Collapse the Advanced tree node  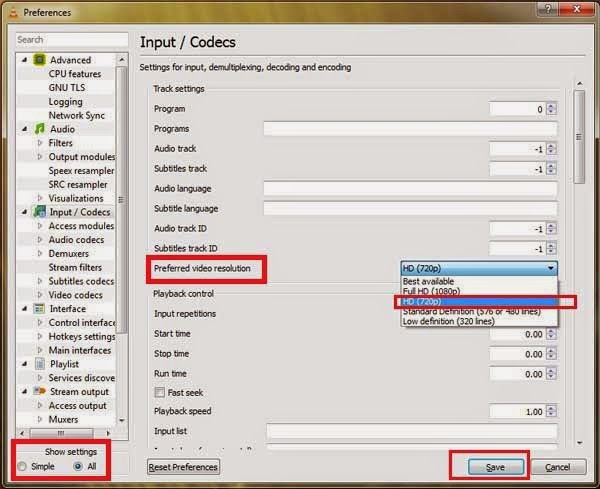[25, 60]
